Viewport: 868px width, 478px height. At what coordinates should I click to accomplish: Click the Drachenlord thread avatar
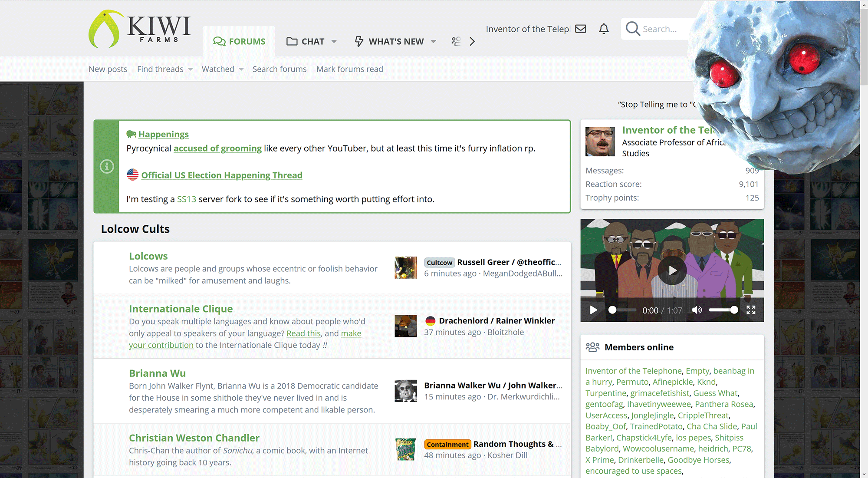(406, 326)
